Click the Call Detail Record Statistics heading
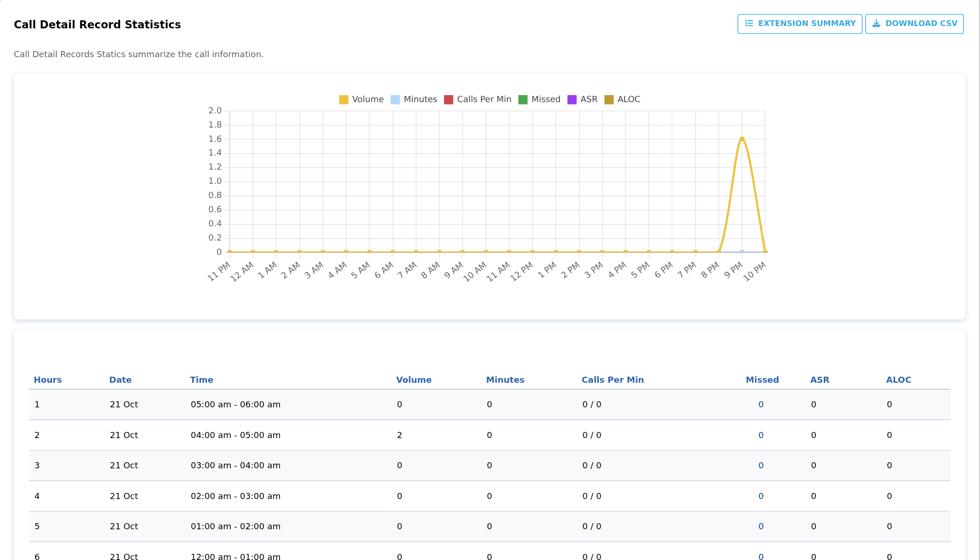Screen dimensions: 980x560 (x=97, y=25)
